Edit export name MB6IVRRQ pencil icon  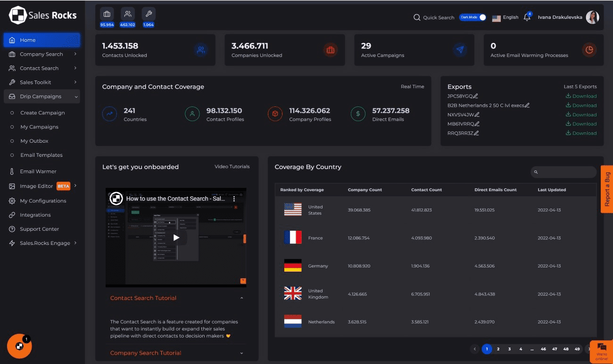477,124
